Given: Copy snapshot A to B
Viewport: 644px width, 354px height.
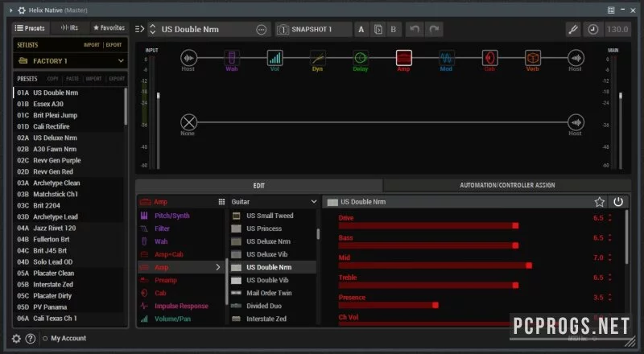Looking at the screenshot, I should [x=378, y=29].
